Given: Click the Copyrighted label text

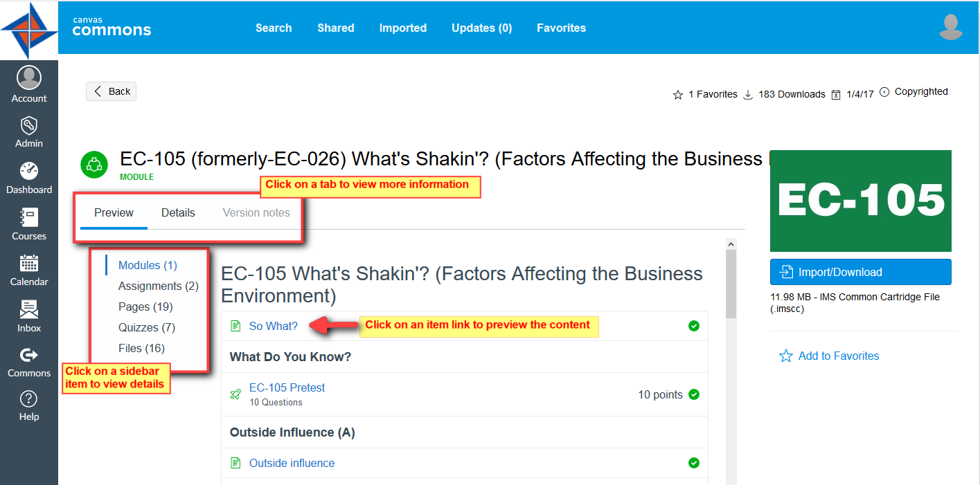Looking at the screenshot, I should pyautogui.click(x=921, y=91).
